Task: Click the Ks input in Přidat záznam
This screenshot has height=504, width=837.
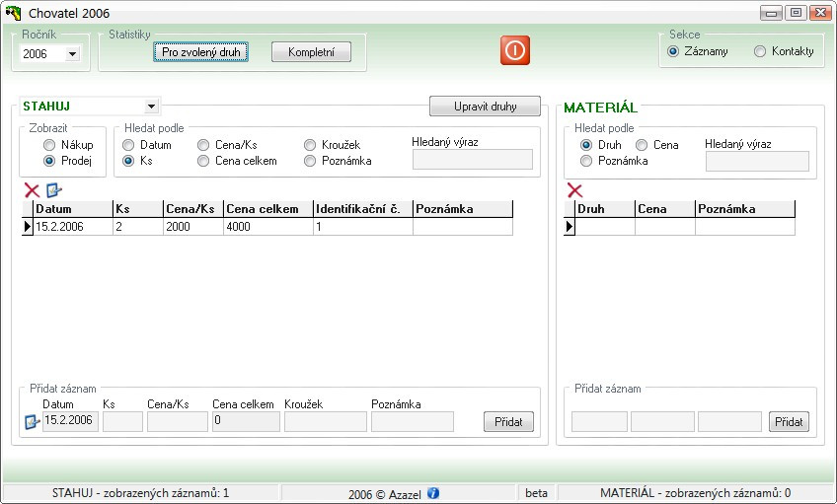Action: tap(122, 421)
